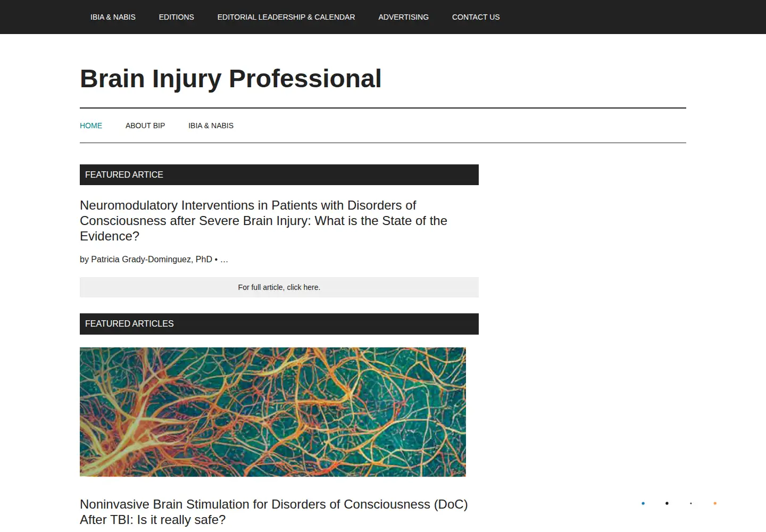Open the Noninvasive Brain Stimulation article title
This screenshot has height=532, width=766.
click(274, 512)
